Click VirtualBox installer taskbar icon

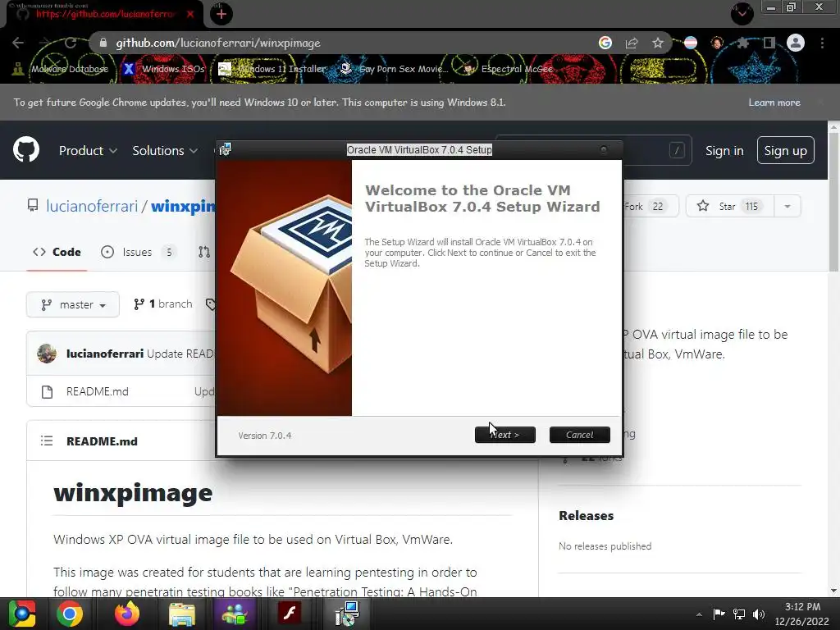[347, 614]
